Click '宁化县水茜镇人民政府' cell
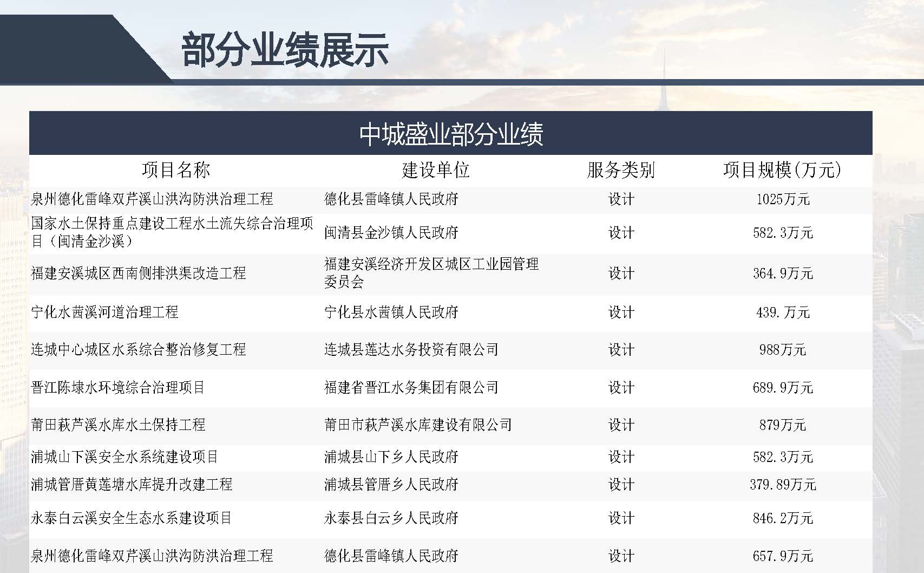Screen dimensions: 924x573 pos(391,312)
